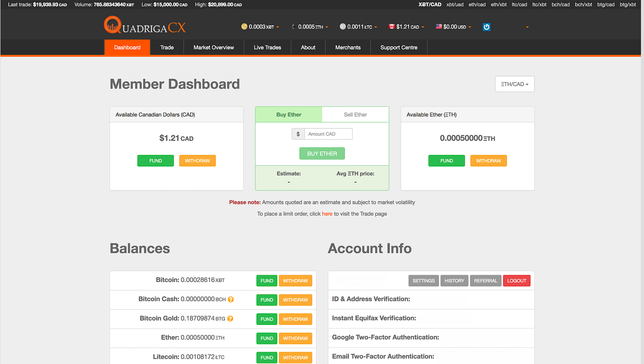Click the 'ID & Address Verification:' row
The width and height of the screenshot is (644, 364).
tap(431, 299)
